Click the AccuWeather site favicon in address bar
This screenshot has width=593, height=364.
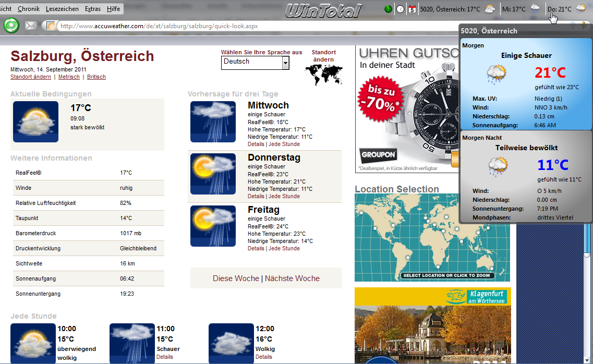coord(51,26)
